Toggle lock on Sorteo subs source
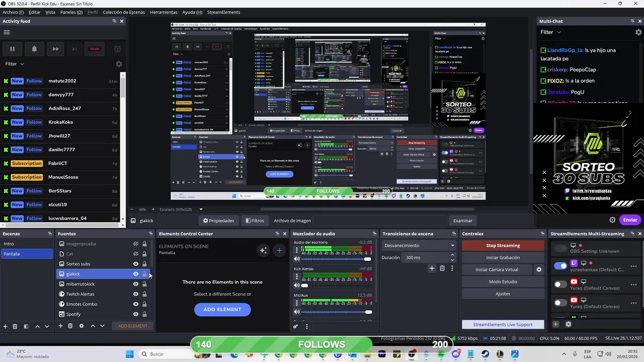Image resolution: width=644 pixels, height=362 pixels. 144,264
